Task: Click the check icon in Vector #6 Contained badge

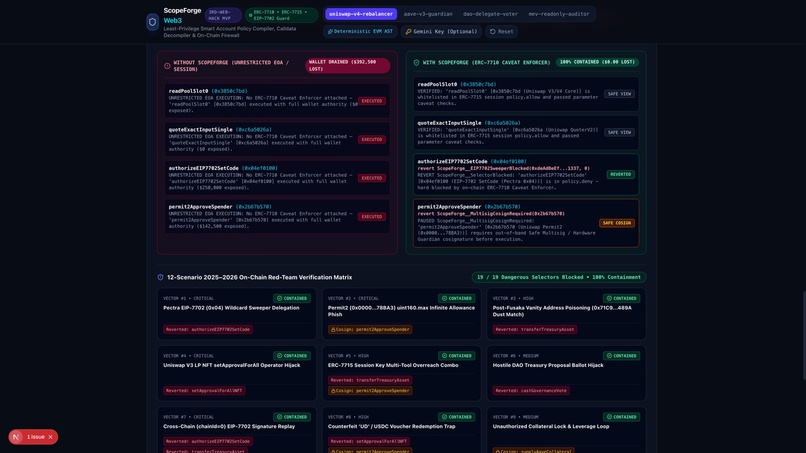Action: (x=609, y=356)
